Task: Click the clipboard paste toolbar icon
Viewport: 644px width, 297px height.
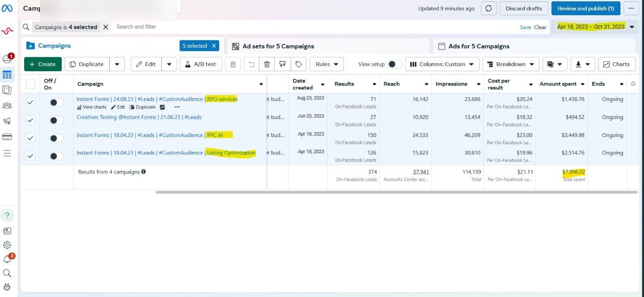Action: [x=233, y=64]
